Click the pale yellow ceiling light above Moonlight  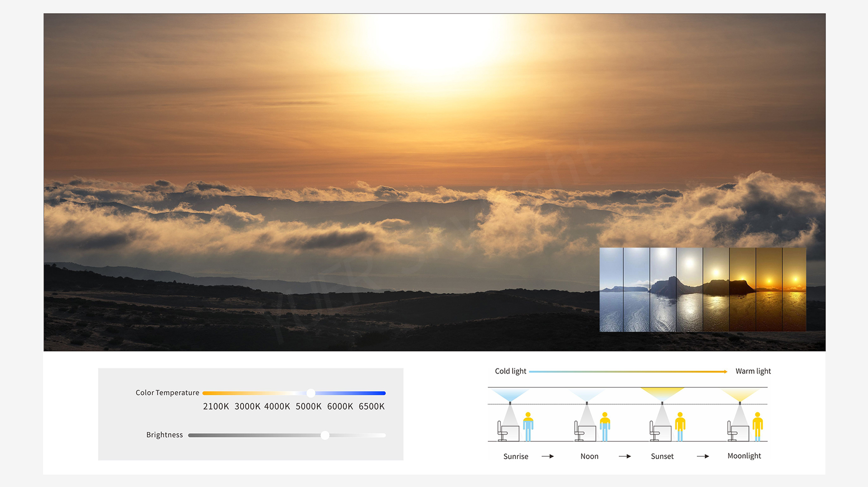click(740, 395)
